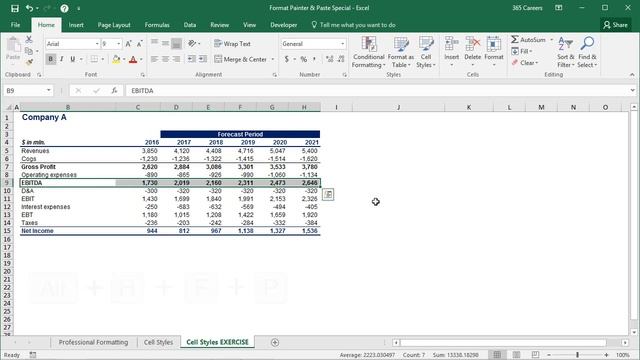Apply the red font color
The width and height of the screenshot is (640, 360).
point(133,60)
